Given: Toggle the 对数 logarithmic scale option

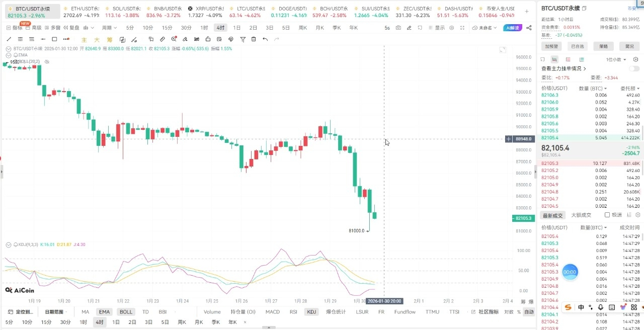Looking at the screenshot, I should point(509,312).
